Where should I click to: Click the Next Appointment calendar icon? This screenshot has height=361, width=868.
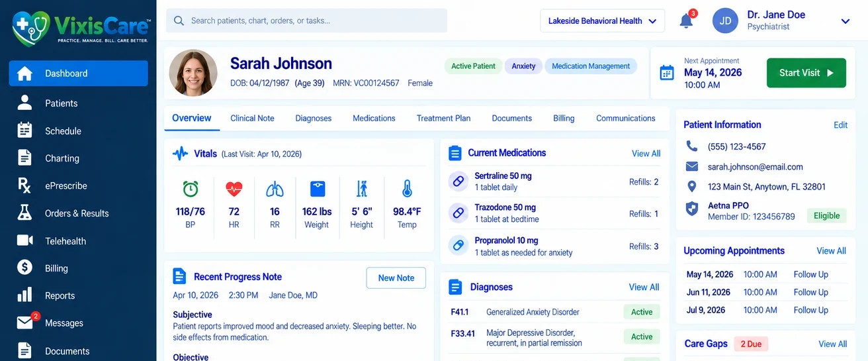(x=667, y=73)
